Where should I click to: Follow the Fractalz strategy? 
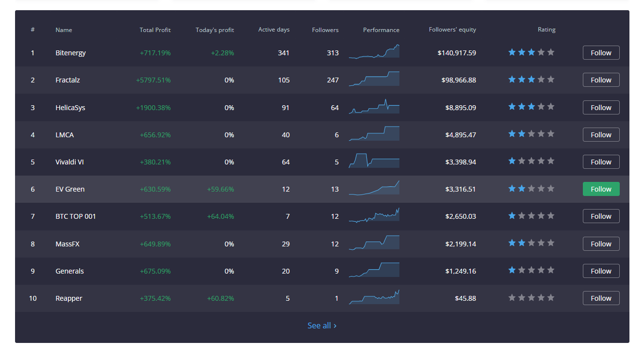601,80
